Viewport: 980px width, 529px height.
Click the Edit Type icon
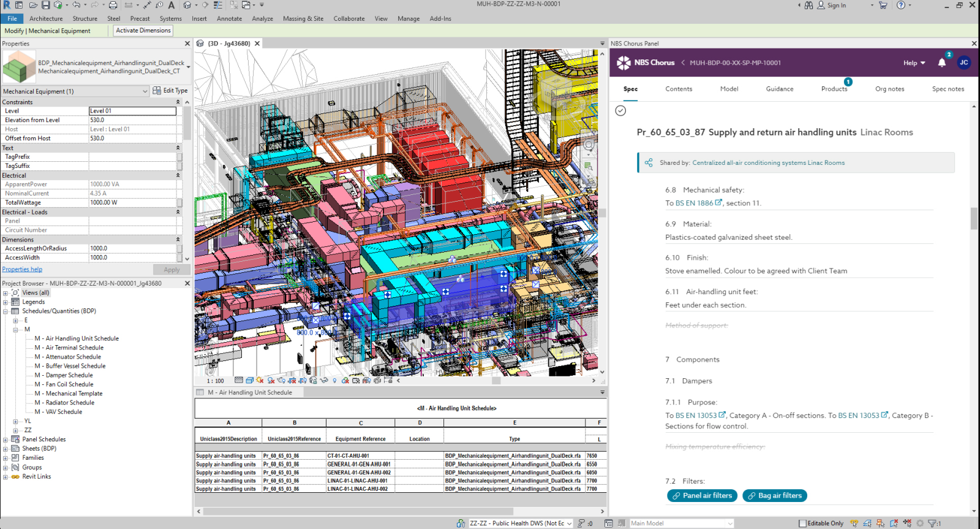(x=157, y=91)
